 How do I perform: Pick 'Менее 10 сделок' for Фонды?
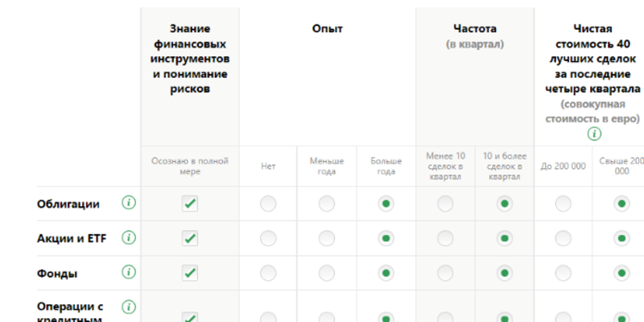[445, 273]
